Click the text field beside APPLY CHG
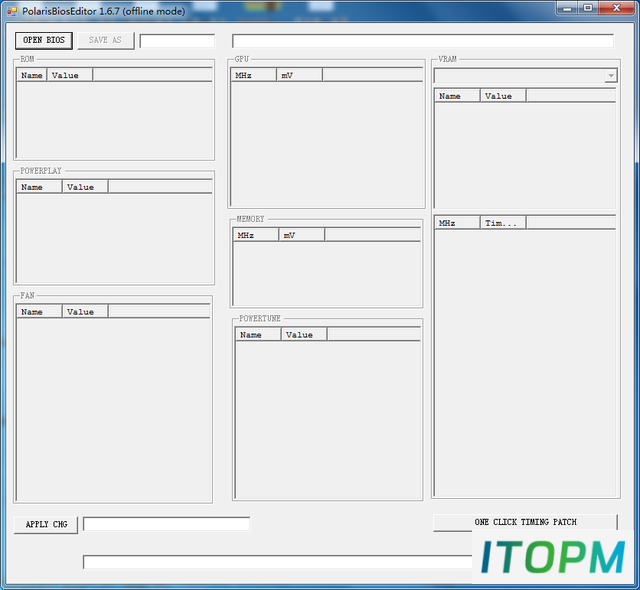640x590 pixels. click(166, 524)
